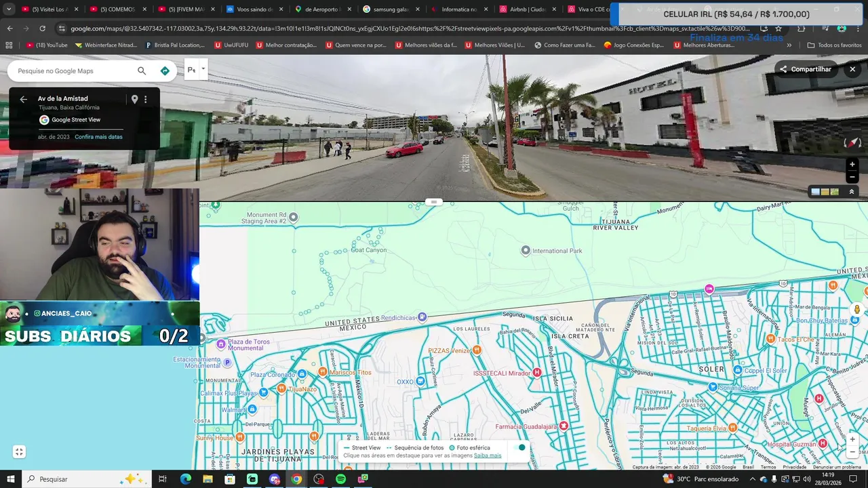
Task: Click the Soriana Súper shopping marker
Action: pyautogui.click(x=713, y=387)
